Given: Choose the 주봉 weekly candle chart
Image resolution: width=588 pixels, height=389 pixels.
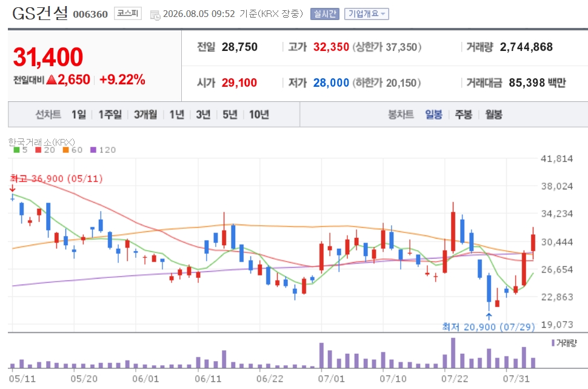Looking at the screenshot, I should [464, 114].
